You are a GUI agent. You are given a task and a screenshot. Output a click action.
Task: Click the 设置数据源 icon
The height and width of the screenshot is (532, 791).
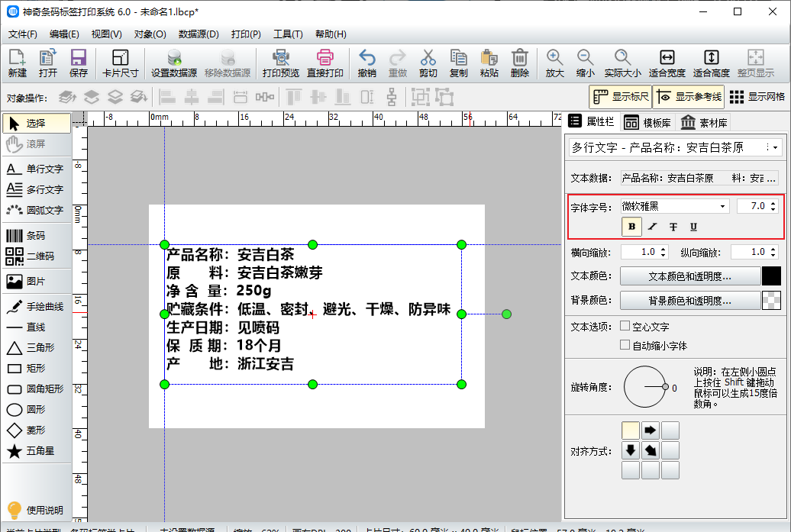coord(174,63)
